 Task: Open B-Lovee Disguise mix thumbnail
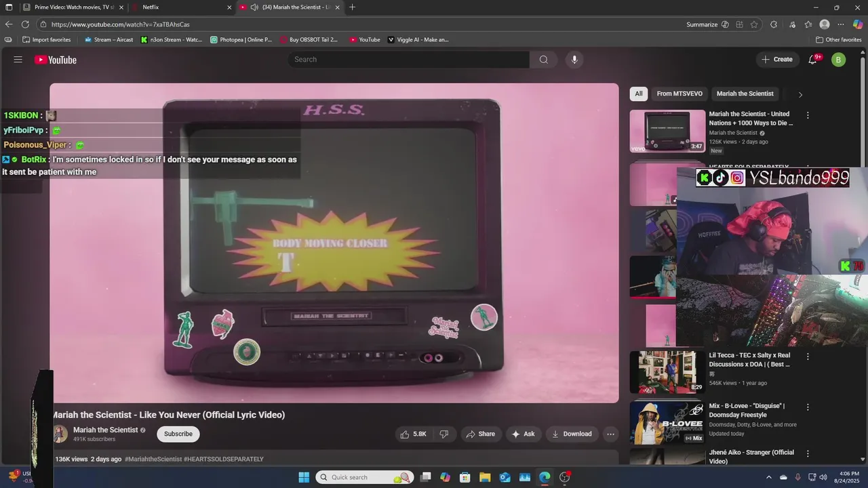pyautogui.click(x=667, y=422)
